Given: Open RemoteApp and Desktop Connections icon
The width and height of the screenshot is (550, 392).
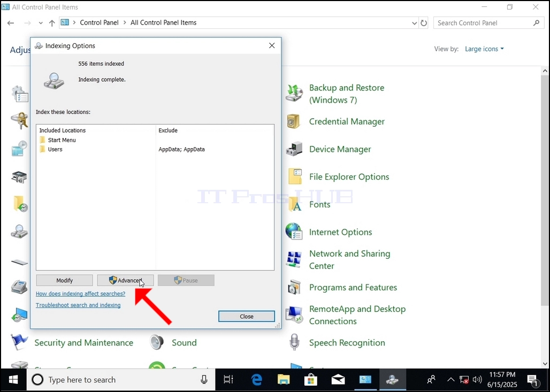Looking at the screenshot, I should pos(294,314).
